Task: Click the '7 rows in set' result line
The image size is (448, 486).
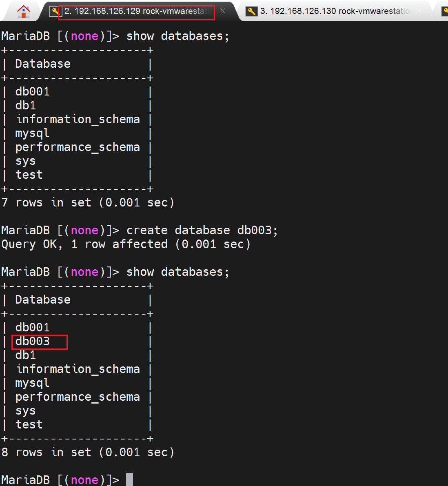Action: pos(88,202)
